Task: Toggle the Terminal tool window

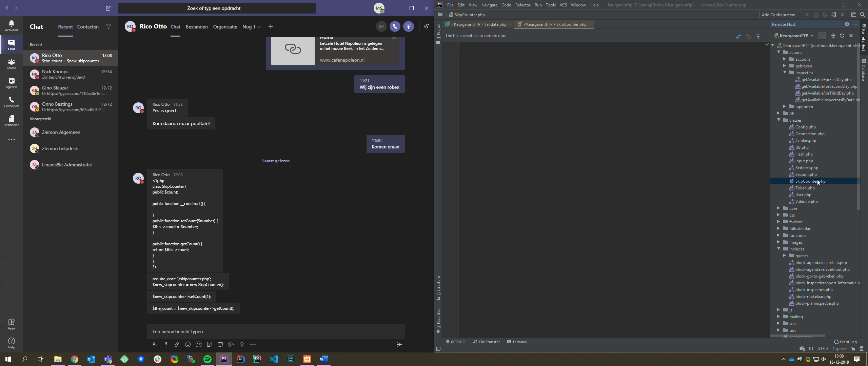Action: [517, 342]
